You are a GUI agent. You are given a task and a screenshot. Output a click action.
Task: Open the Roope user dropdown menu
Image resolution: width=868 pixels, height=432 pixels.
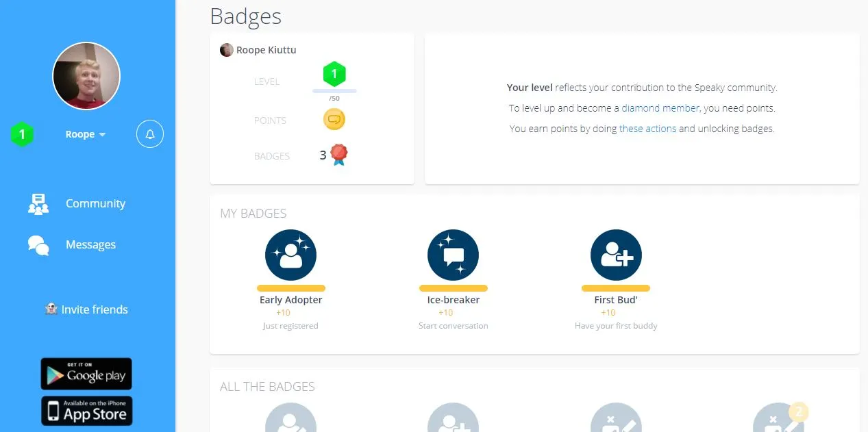(86, 134)
